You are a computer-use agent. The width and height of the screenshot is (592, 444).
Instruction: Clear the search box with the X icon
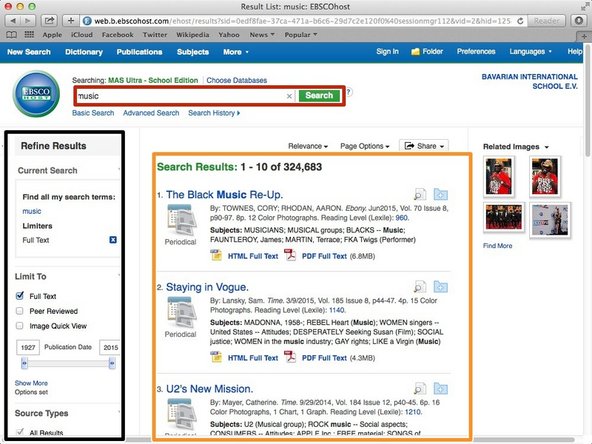pyautogui.click(x=289, y=96)
